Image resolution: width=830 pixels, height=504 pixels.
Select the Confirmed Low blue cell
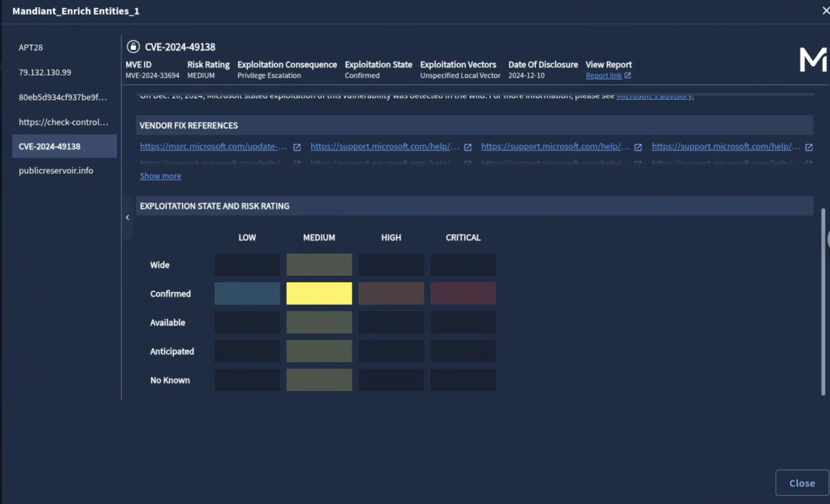[x=247, y=293]
